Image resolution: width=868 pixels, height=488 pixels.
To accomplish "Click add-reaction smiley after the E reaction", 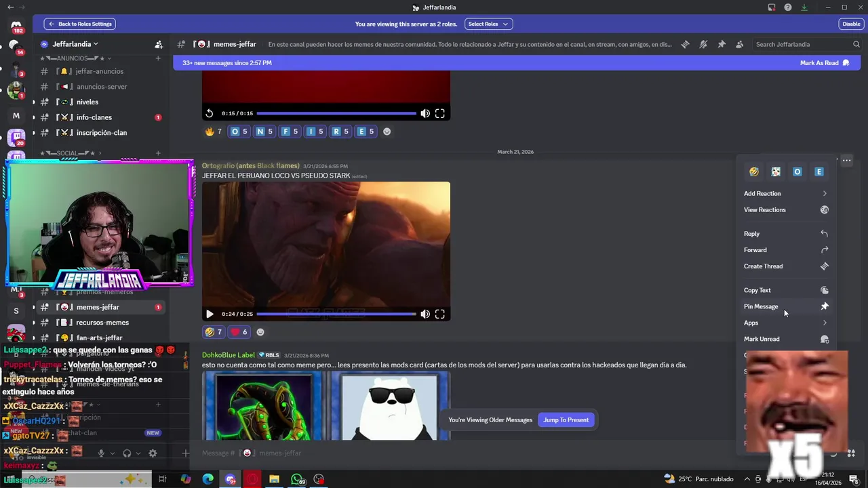I will tap(387, 131).
